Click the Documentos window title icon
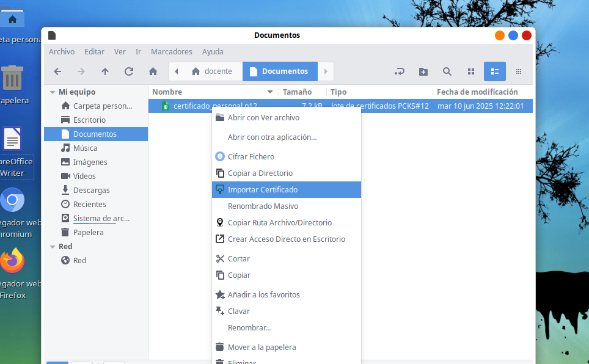The width and height of the screenshot is (589, 364). (x=52, y=35)
